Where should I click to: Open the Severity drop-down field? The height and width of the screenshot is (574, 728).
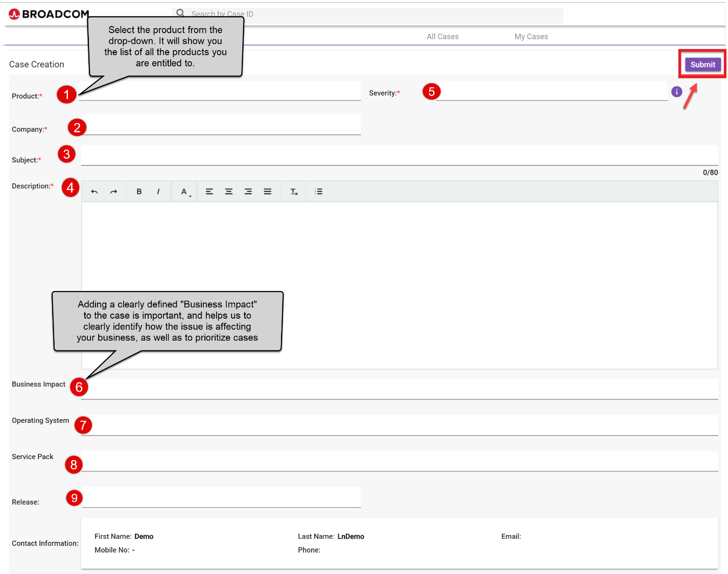[552, 91]
